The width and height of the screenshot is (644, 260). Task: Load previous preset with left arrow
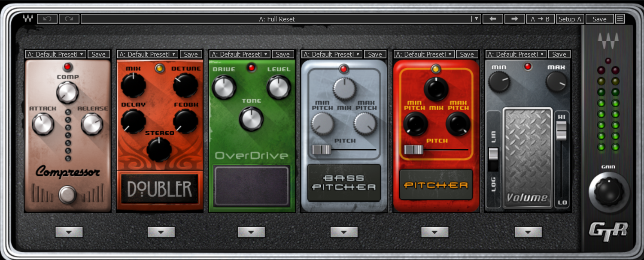493,19
